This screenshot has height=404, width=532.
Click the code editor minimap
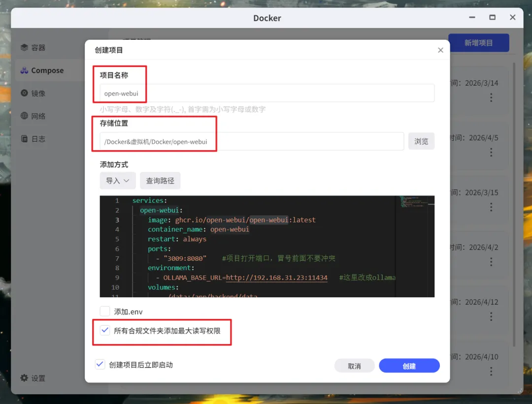[x=415, y=202]
